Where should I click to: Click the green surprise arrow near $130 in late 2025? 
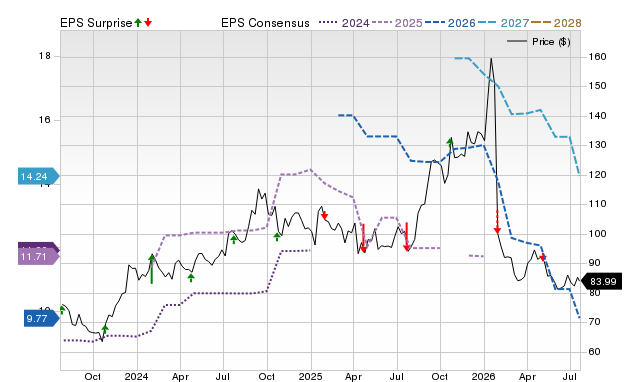click(x=450, y=144)
